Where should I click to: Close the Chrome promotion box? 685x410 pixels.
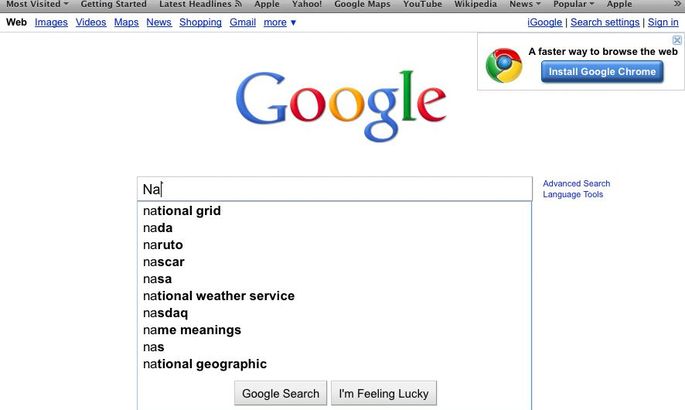[x=677, y=40]
